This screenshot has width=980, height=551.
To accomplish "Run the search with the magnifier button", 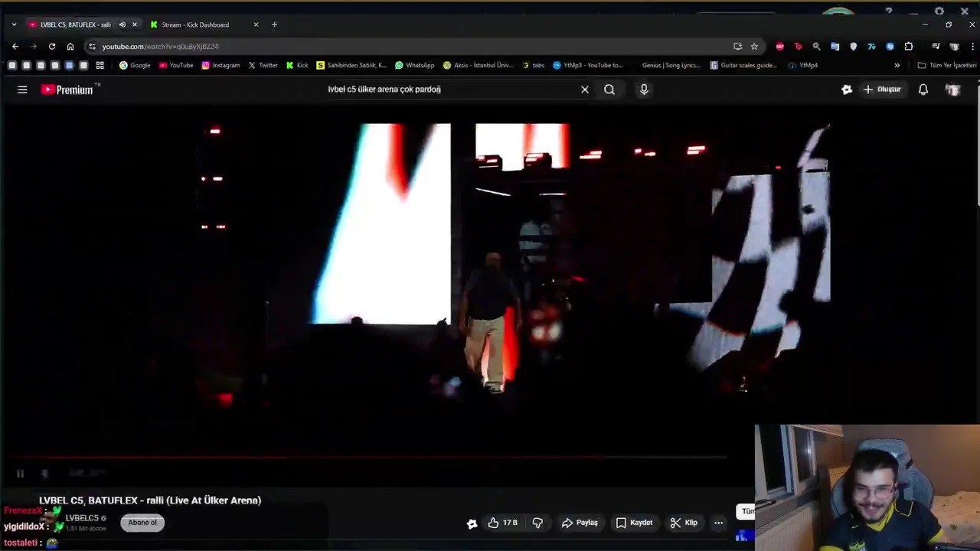I will [609, 90].
